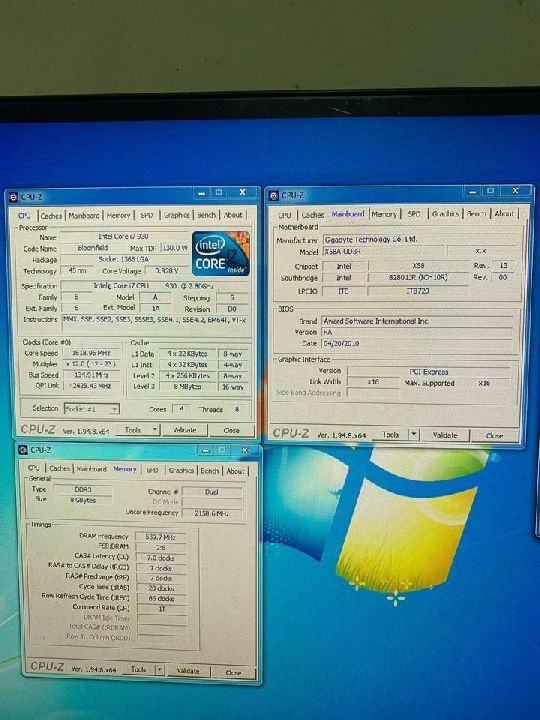This screenshot has width=540, height=720.
Task: Click Close button in CPU window
Action: click(231, 430)
